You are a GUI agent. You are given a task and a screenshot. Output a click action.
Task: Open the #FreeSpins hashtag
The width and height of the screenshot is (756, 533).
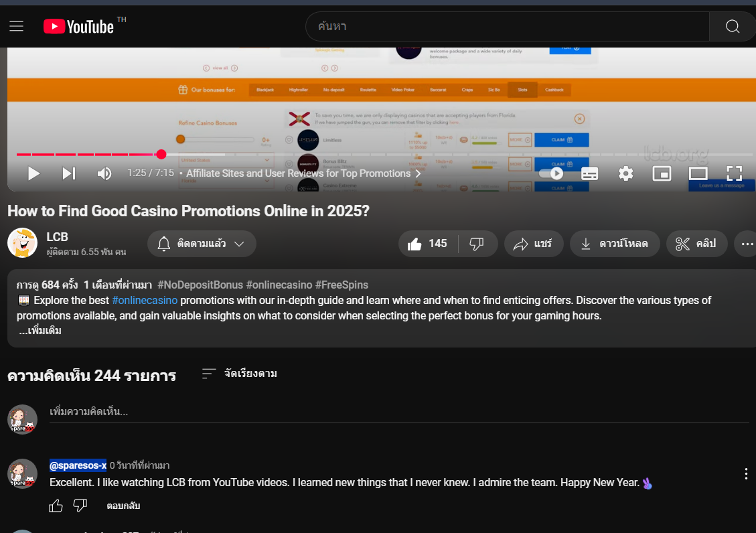(342, 285)
